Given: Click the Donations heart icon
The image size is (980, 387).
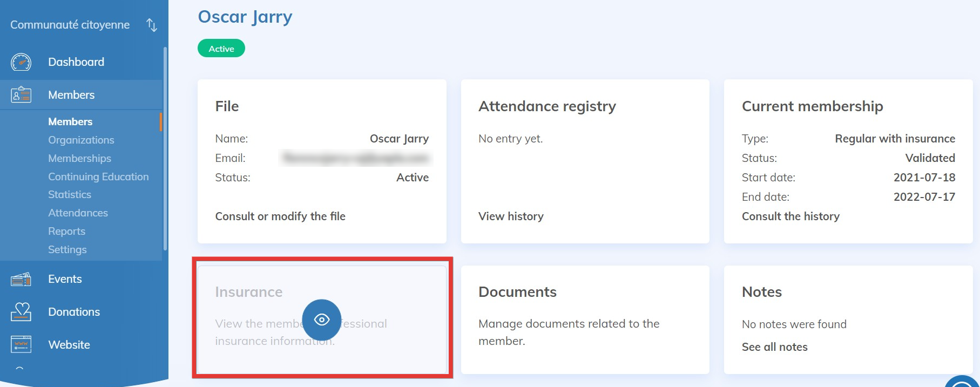Looking at the screenshot, I should point(21,312).
